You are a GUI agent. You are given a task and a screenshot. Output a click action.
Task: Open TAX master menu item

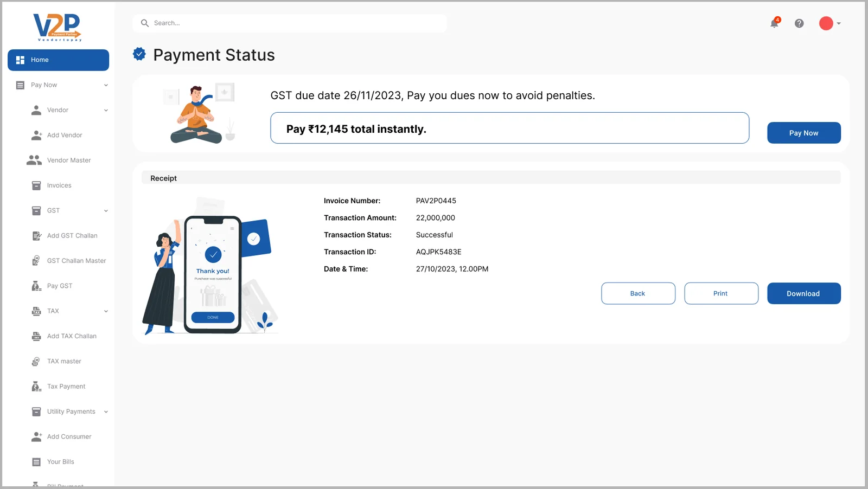point(64,361)
